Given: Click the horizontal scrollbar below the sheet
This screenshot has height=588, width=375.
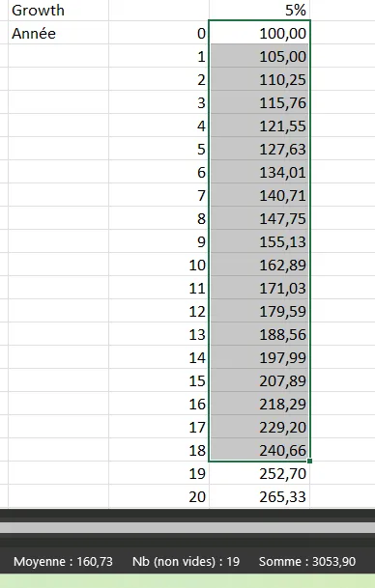Looking at the screenshot, I should pyautogui.click(x=187, y=527).
